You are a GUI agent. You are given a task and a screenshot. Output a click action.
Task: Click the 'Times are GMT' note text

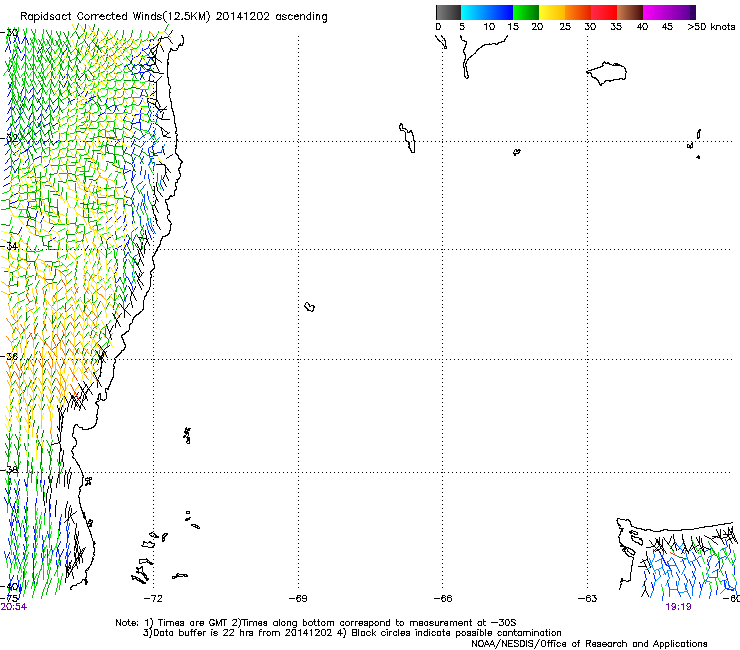pyautogui.click(x=193, y=623)
